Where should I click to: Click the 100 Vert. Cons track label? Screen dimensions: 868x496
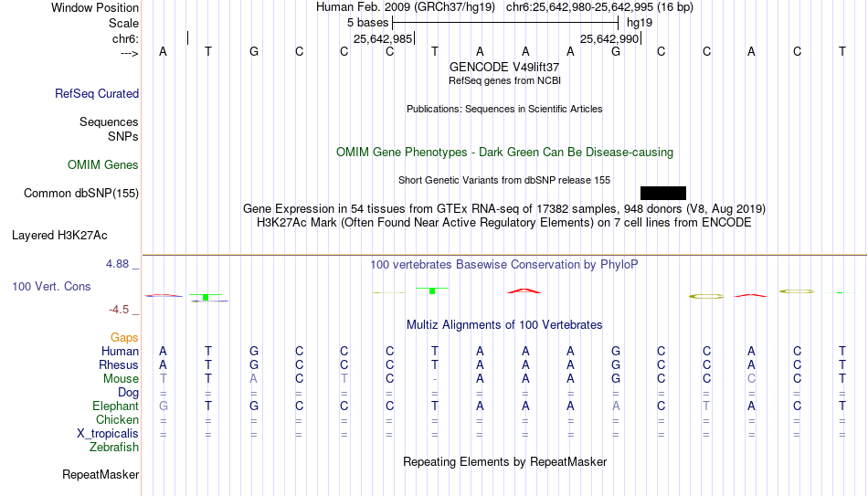(51, 286)
